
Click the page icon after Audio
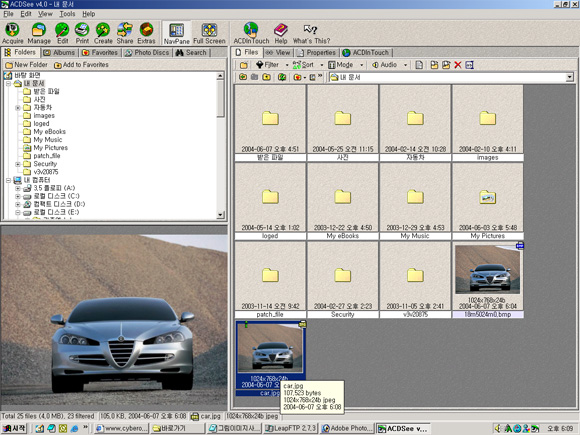tap(419, 65)
